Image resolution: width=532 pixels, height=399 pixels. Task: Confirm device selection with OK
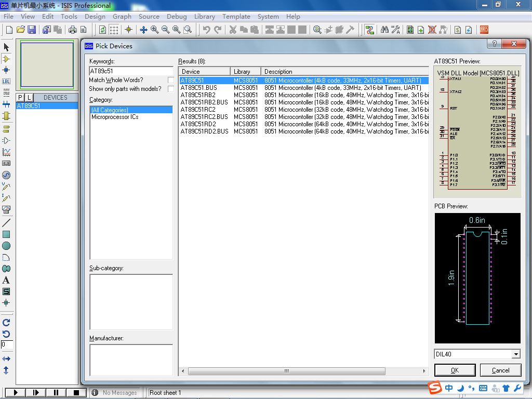pos(455,370)
